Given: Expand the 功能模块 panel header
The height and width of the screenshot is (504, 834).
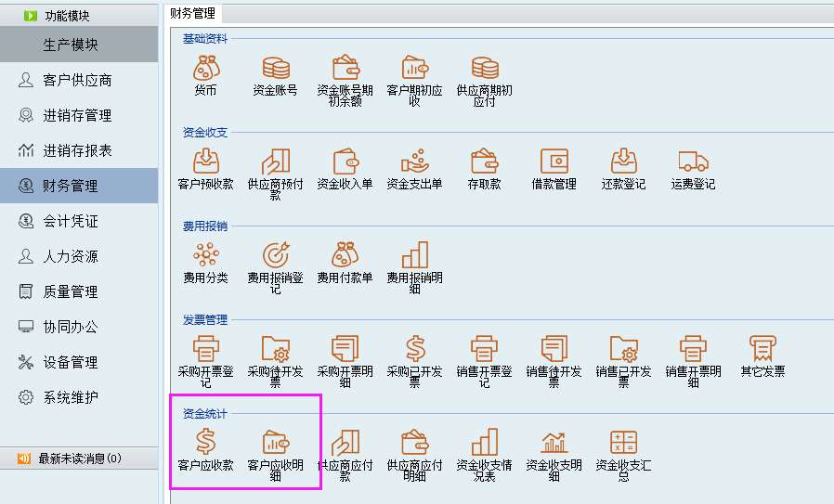Looking at the screenshot, I should [x=79, y=16].
